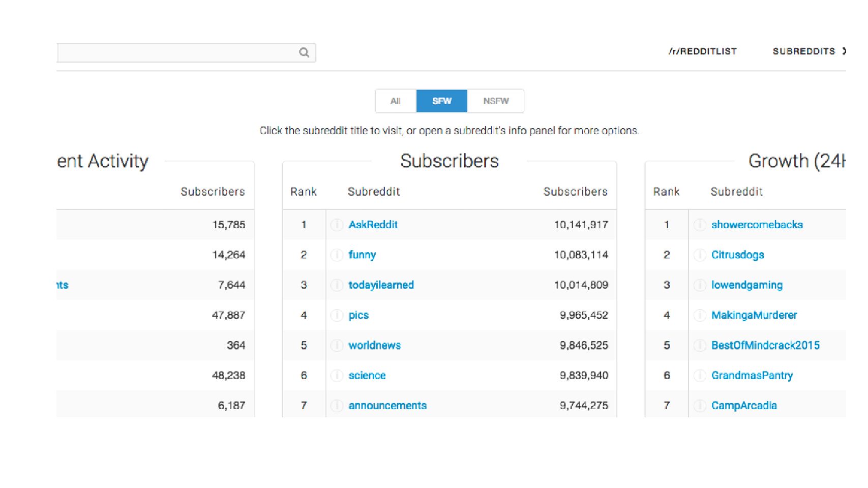This screenshot has width=868, height=488.
Task: Visit the AskReddit subreddit
Action: 373,225
